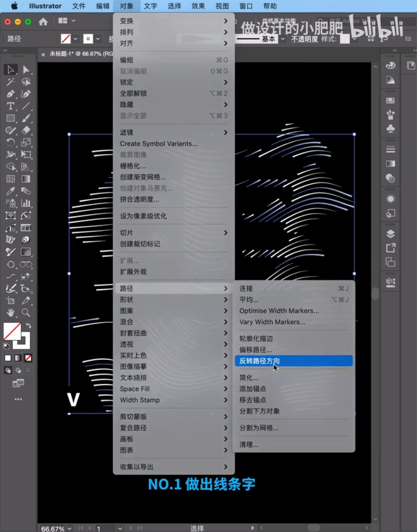Select the Rotate tool

[x=11, y=143]
